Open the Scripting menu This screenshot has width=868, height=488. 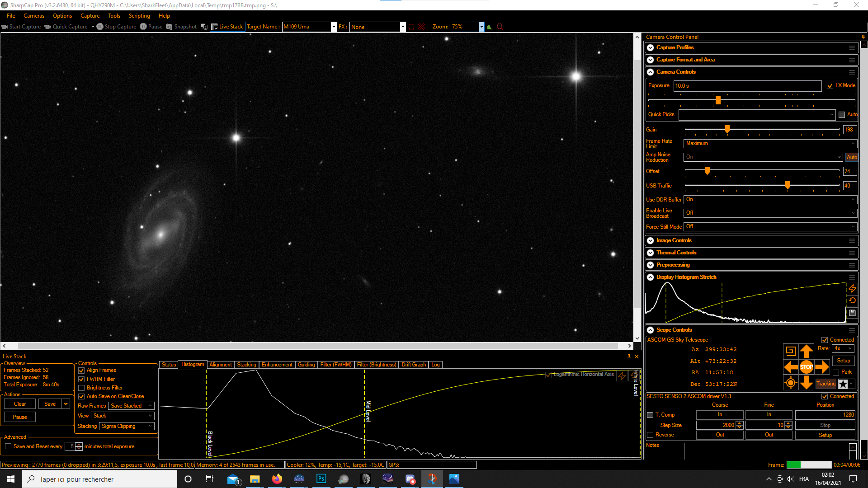[139, 16]
